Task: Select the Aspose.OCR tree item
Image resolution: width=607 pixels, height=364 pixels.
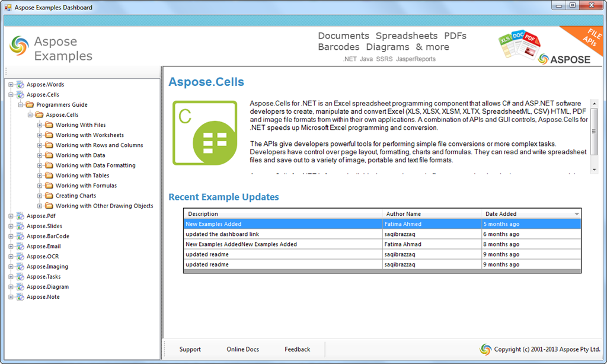Action: (x=43, y=256)
